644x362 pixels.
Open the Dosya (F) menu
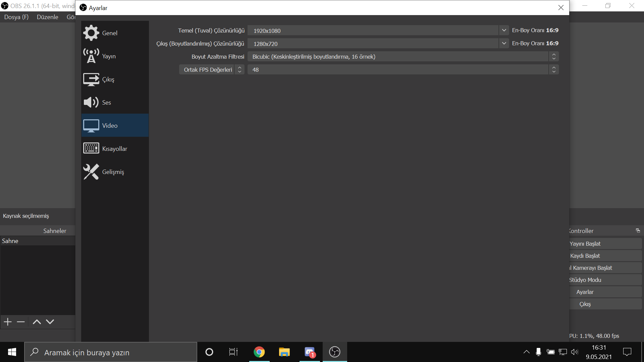[x=16, y=17]
